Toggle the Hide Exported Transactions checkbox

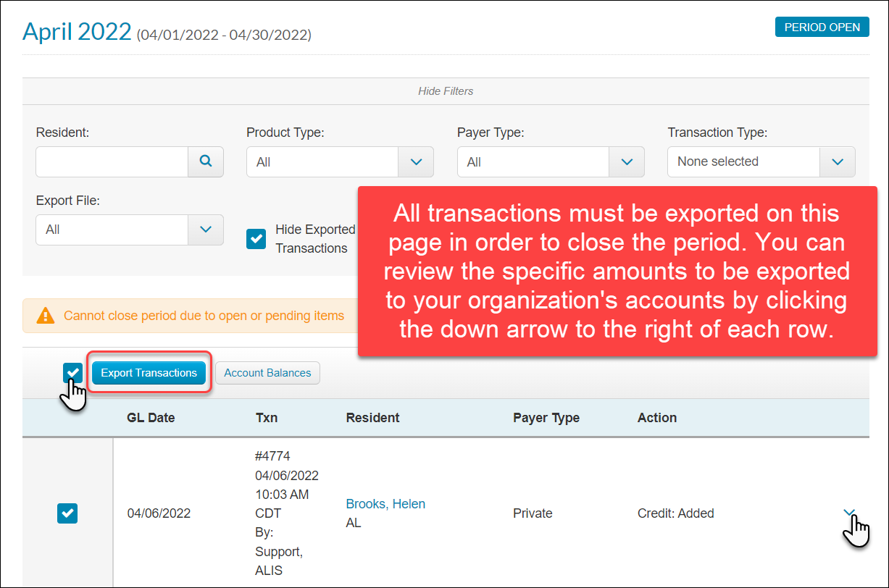256,239
